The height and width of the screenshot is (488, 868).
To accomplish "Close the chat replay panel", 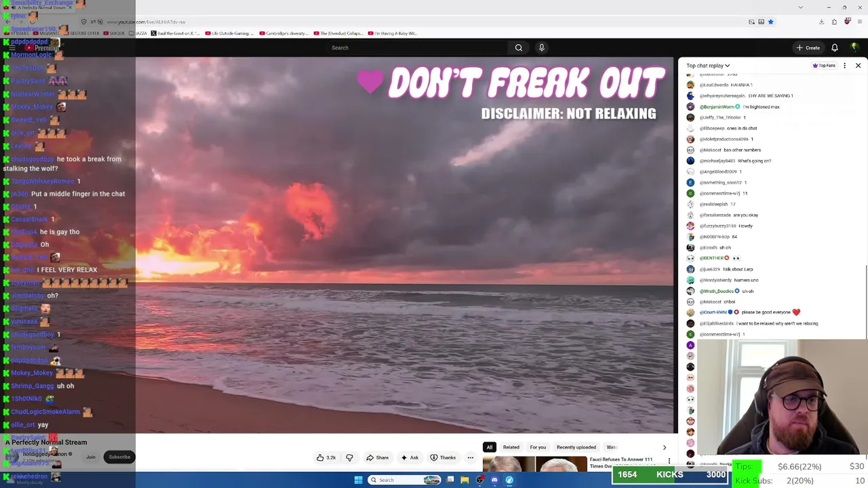I will pos(858,66).
